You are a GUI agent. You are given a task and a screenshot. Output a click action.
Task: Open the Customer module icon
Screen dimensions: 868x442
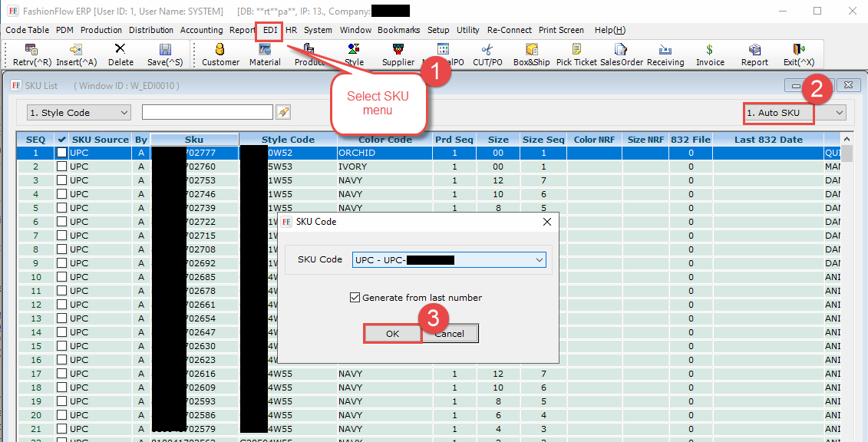[220, 50]
